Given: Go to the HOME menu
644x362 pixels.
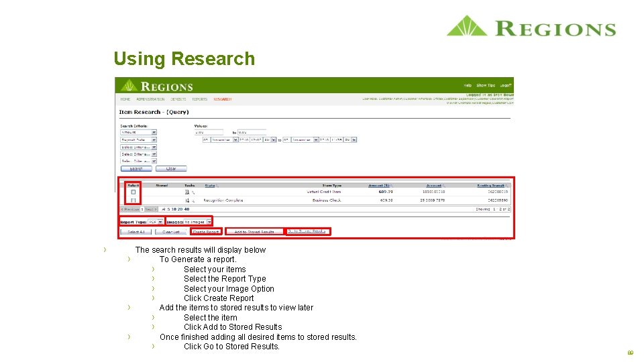Looking at the screenshot, I should coord(125,99).
